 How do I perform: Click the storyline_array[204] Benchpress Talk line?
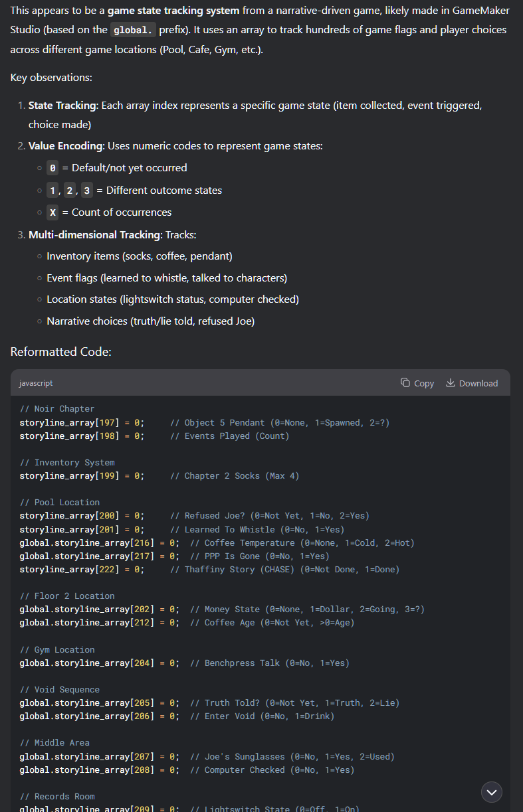(184, 663)
